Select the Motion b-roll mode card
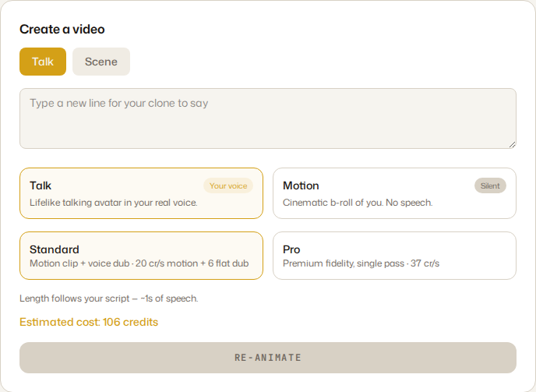The width and height of the screenshot is (536, 392). coord(394,193)
